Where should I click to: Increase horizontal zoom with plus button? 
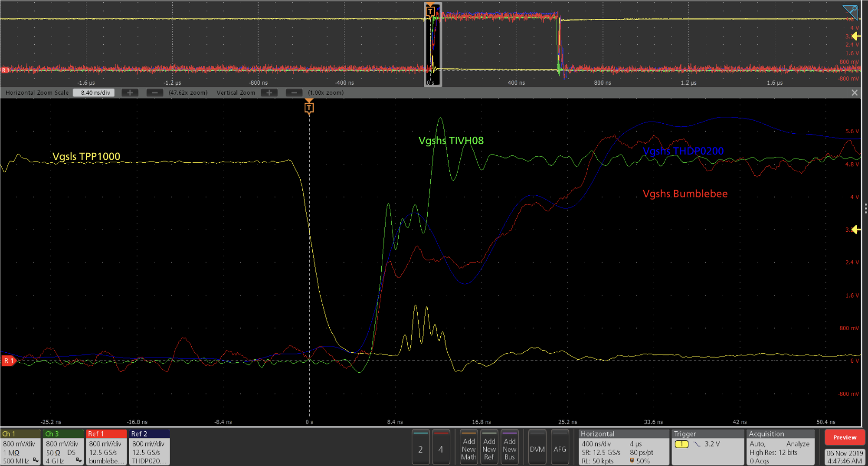click(130, 93)
